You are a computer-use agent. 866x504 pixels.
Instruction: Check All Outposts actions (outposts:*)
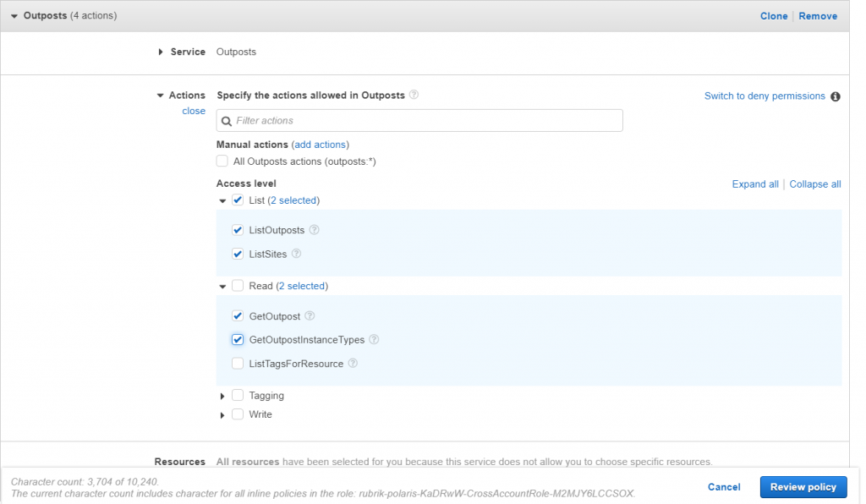[x=222, y=162]
